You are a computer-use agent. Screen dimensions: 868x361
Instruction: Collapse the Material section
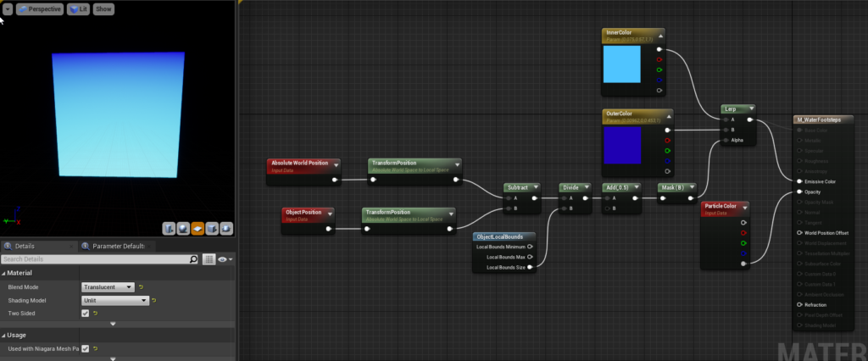coord(4,273)
